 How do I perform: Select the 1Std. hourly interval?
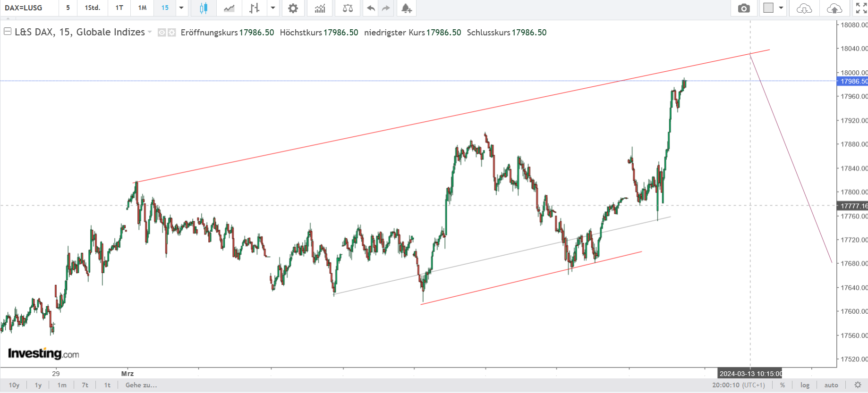pos(93,8)
